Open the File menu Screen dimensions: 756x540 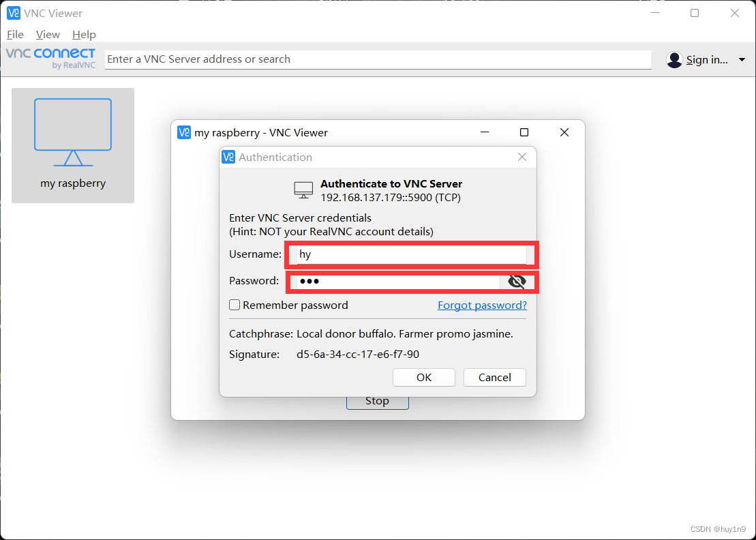(16, 35)
